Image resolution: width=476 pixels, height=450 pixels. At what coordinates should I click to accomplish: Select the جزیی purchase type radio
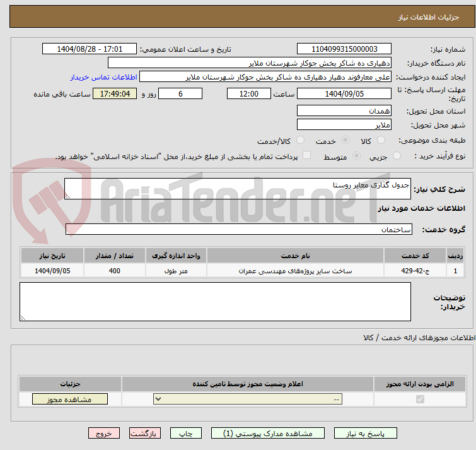397,156
